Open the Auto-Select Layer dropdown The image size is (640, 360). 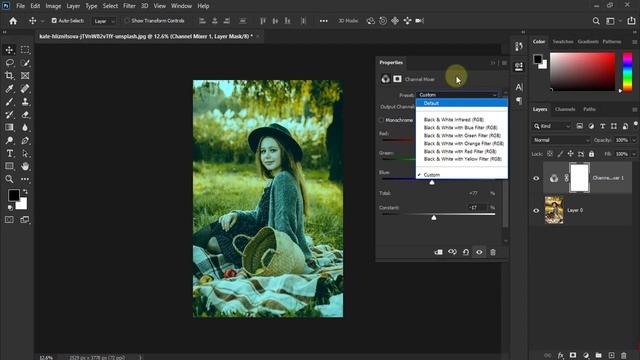point(104,21)
